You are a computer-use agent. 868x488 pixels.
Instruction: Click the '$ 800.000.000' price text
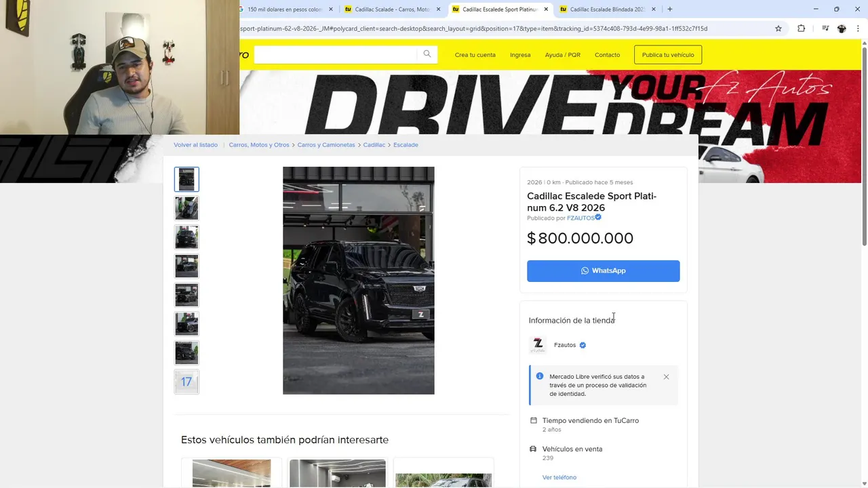(580, 238)
